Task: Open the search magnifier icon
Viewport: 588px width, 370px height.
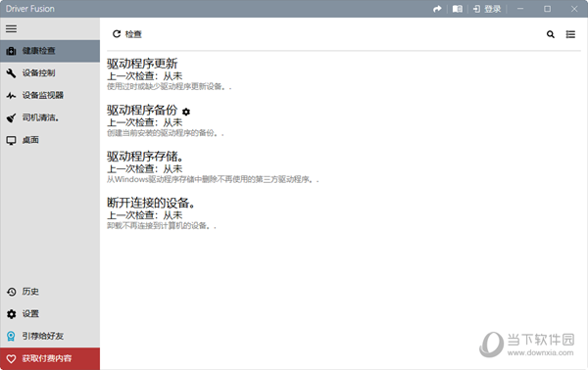Action: [550, 34]
